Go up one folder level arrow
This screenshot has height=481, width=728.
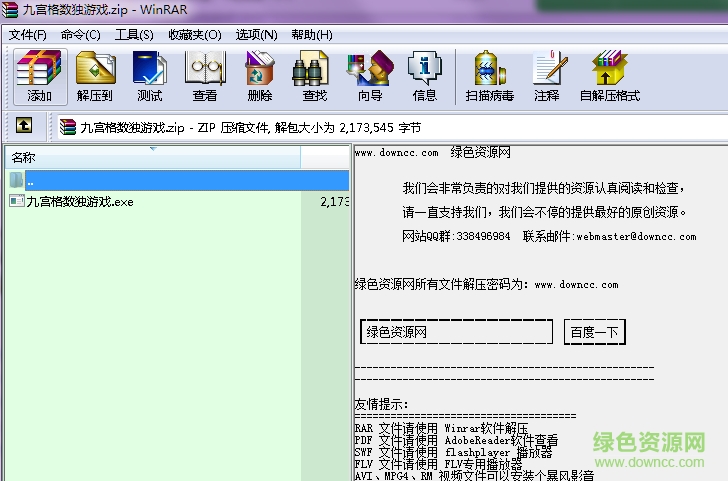click(24, 125)
